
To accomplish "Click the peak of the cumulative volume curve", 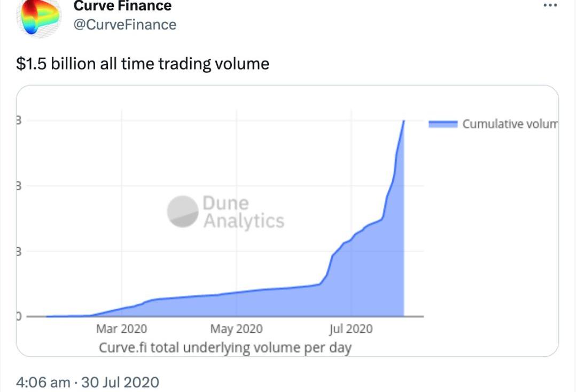I will (403, 121).
